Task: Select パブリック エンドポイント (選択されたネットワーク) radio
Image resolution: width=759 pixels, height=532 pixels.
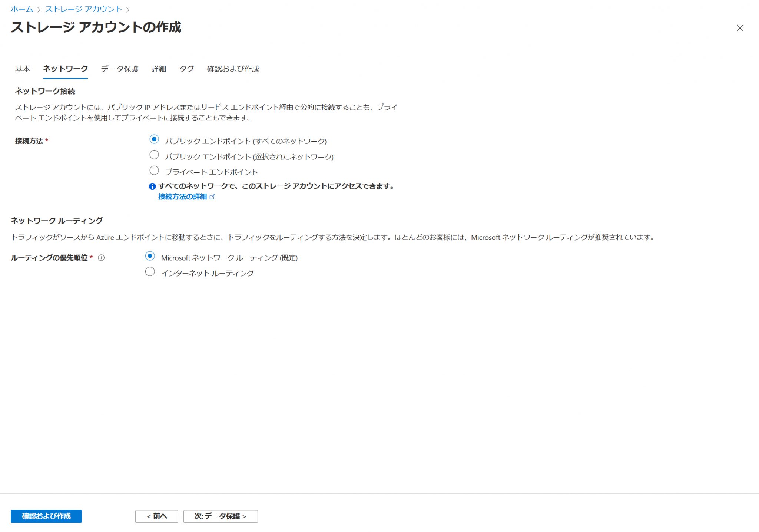Action: 154,155
